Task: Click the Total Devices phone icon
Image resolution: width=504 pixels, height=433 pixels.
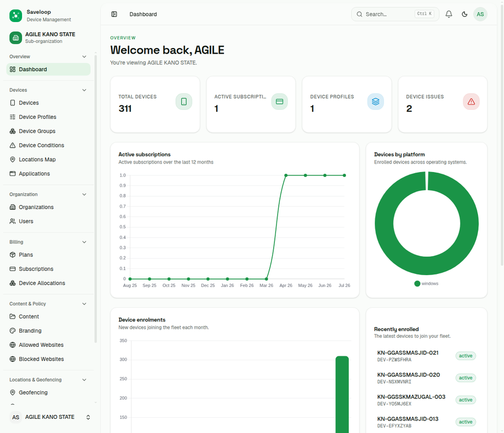Action: coord(184,101)
